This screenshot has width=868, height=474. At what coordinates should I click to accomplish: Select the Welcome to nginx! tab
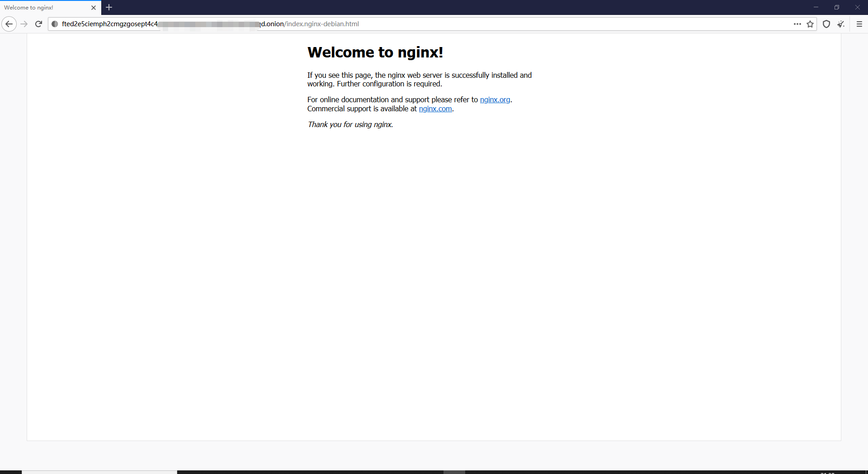click(51, 8)
